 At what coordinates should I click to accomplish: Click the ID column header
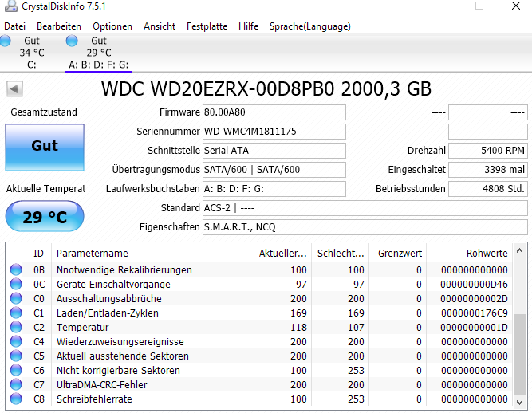tap(38, 254)
